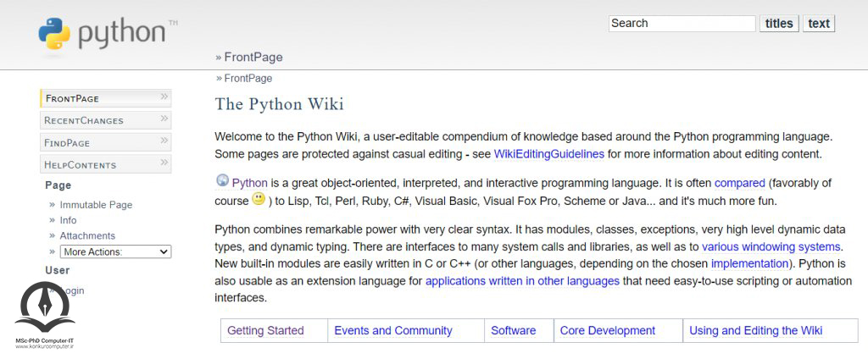868x359 pixels.
Task: Follow the Python link in the second paragraph
Action: [x=250, y=183]
